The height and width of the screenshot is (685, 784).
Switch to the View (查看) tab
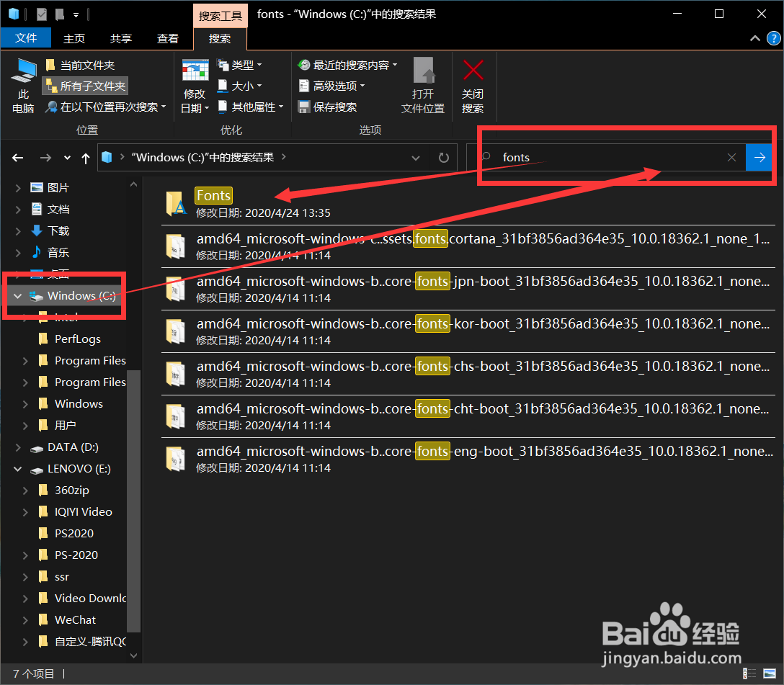coord(167,38)
